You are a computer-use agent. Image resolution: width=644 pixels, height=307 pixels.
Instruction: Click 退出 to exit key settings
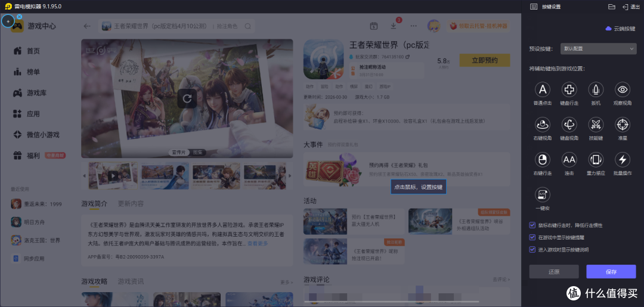click(631, 7)
